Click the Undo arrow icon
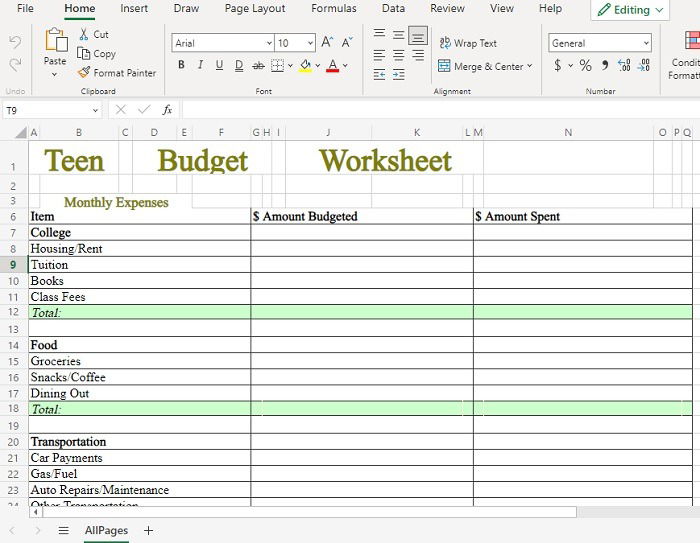The width and height of the screenshot is (700, 543). pos(15,43)
